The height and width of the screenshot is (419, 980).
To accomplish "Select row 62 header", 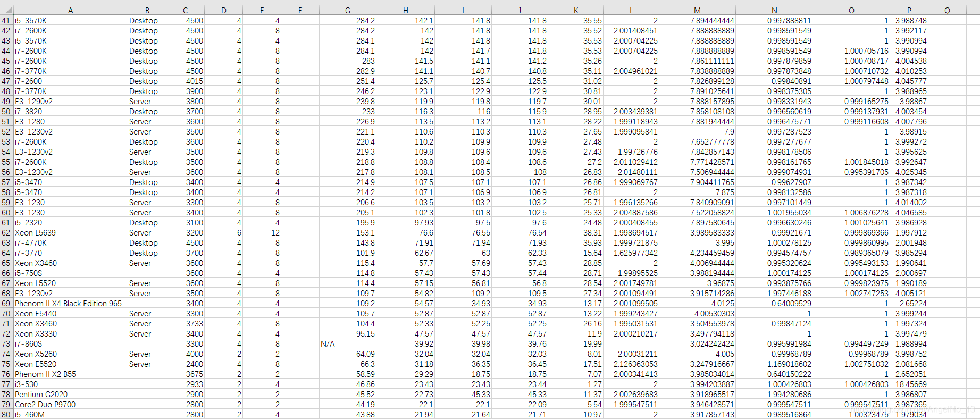I will (x=6, y=233).
